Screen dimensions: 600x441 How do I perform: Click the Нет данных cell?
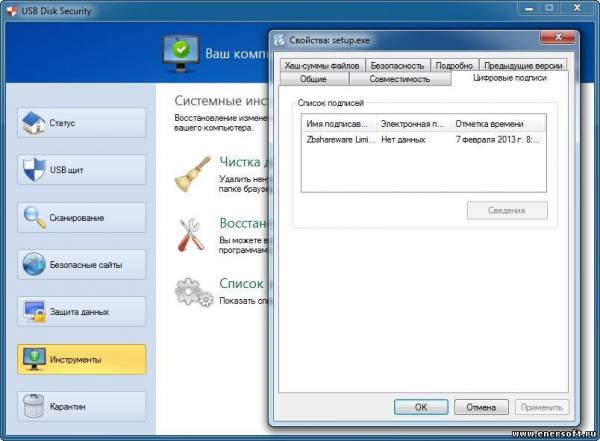[x=403, y=140]
